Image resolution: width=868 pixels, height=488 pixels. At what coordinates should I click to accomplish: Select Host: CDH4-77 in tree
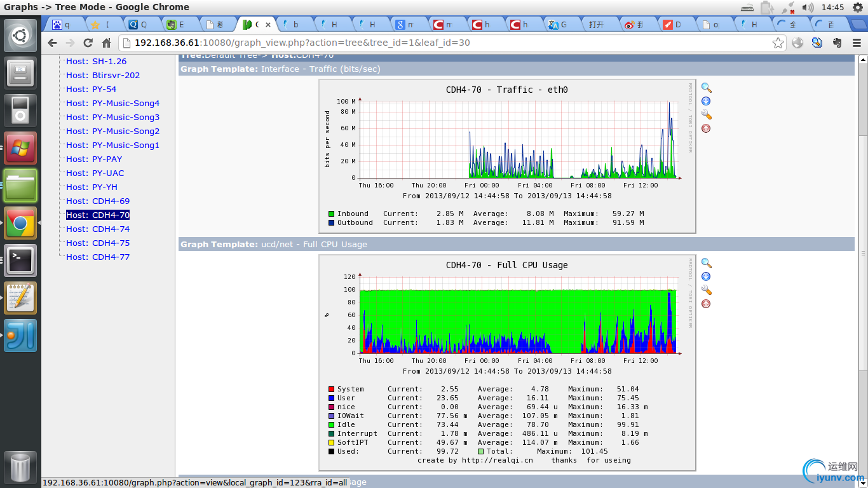tap(98, 257)
